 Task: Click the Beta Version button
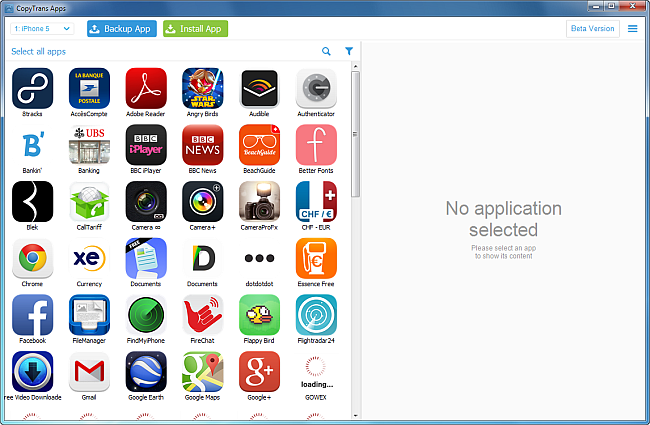(x=593, y=29)
